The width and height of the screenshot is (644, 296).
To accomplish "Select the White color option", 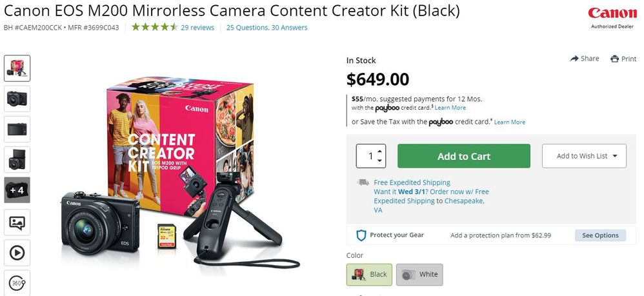I will [419, 275].
